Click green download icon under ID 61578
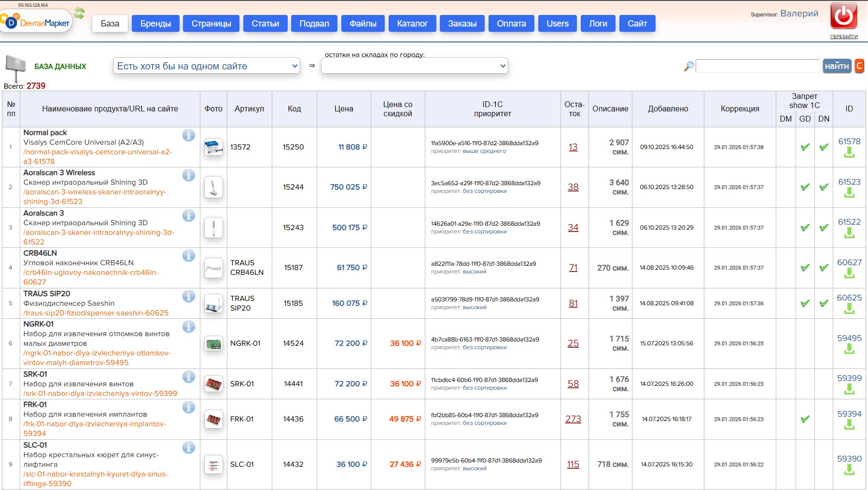The image size is (868, 490). coord(849,153)
